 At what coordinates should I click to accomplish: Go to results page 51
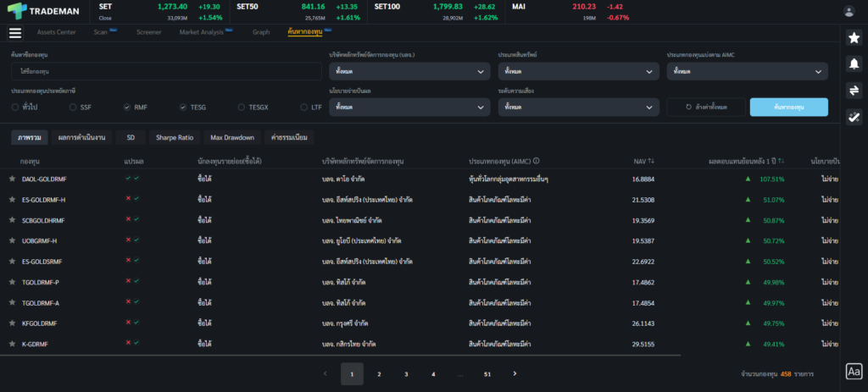(x=487, y=373)
